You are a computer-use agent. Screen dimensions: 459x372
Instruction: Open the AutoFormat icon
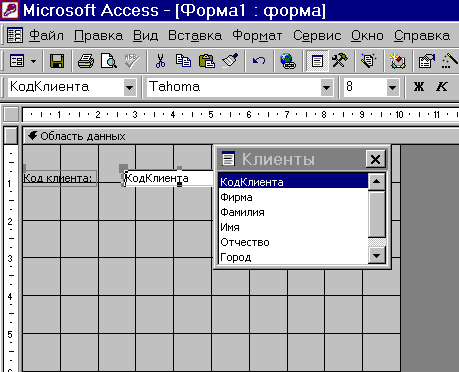click(369, 61)
